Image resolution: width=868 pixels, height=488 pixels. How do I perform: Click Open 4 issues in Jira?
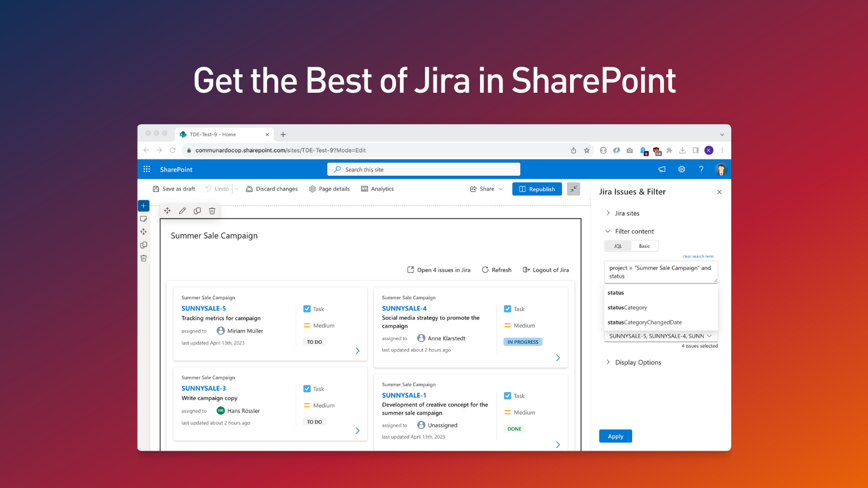(439, 269)
